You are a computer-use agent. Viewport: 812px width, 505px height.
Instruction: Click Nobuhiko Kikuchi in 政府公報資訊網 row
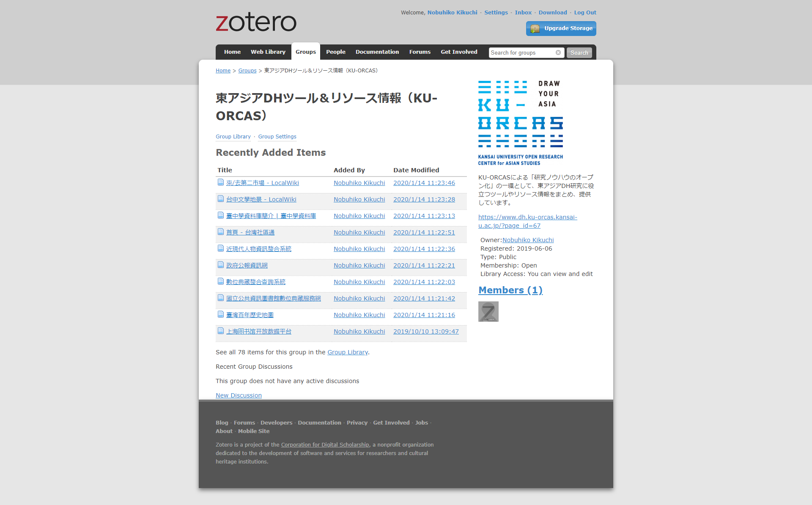coord(359,265)
